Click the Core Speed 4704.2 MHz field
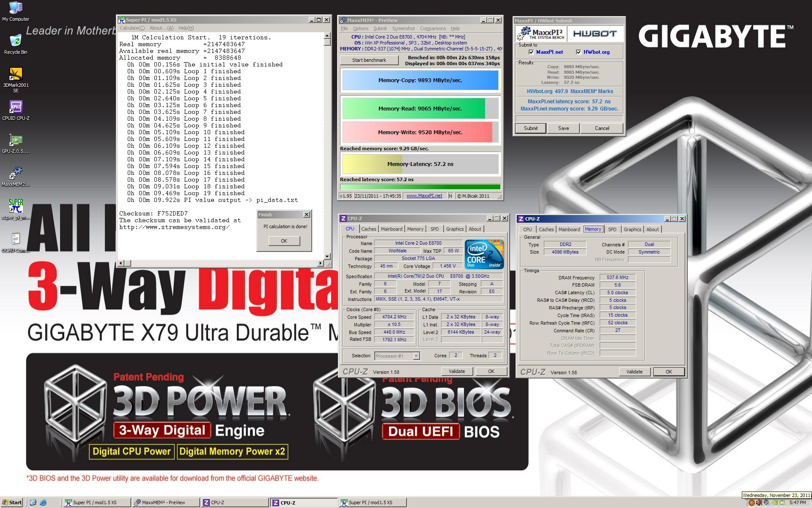 point(394,317)
